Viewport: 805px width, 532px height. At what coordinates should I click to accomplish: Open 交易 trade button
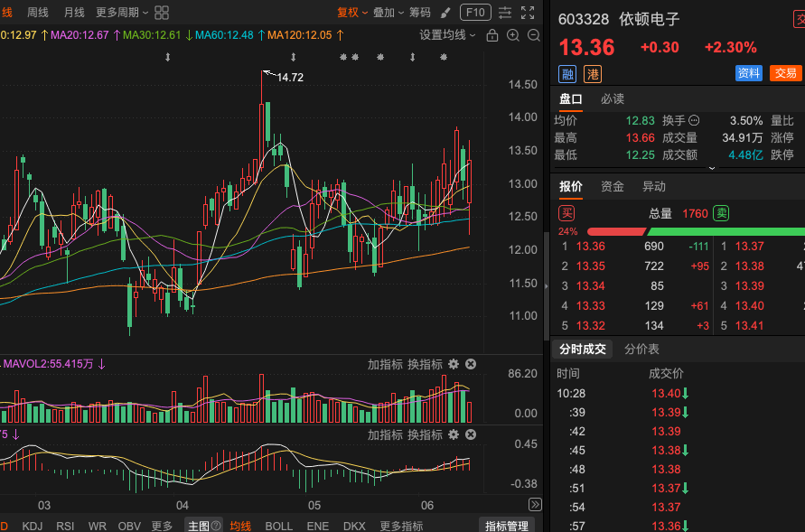click(x=785, y=73)
